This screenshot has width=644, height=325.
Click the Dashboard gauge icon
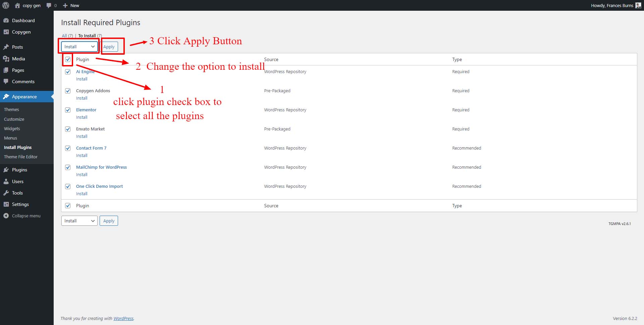[6, 20]
